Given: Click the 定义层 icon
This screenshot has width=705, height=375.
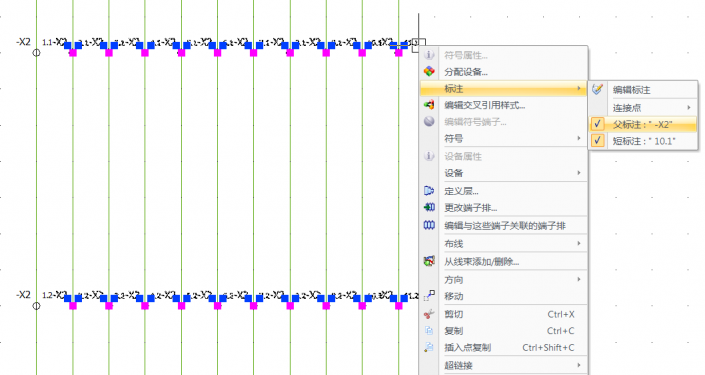Looking at the screenshot, I should [x=429, y=191].
